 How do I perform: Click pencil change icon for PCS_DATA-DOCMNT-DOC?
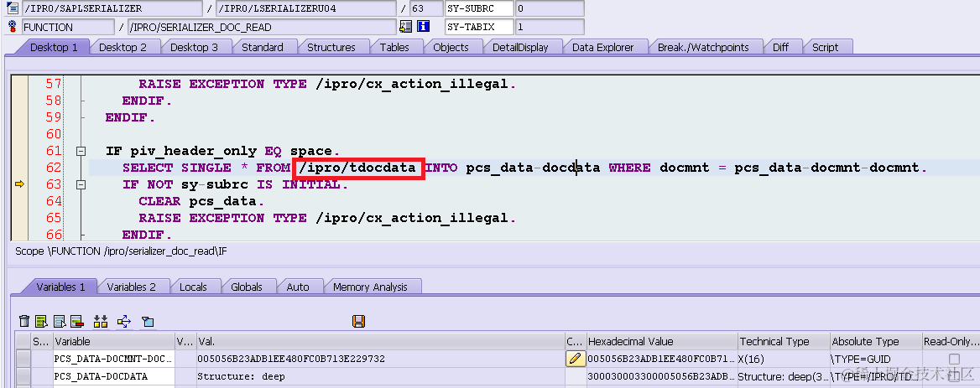click(576, 359)
